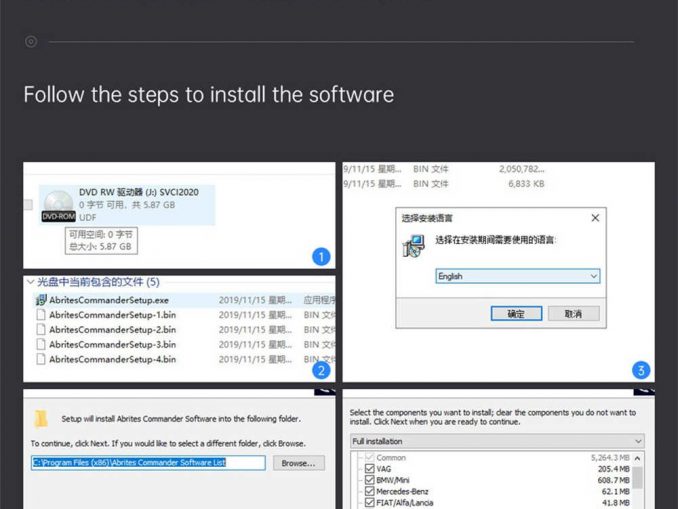678x509 pixels.
Task: Toggle the VAG component checkbox
Action: pos(370,469)
